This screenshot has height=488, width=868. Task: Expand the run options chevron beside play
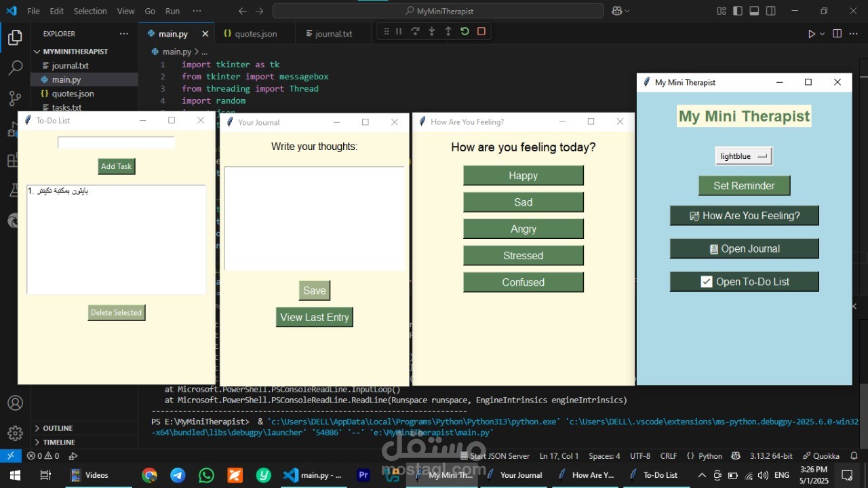(822, 34)
